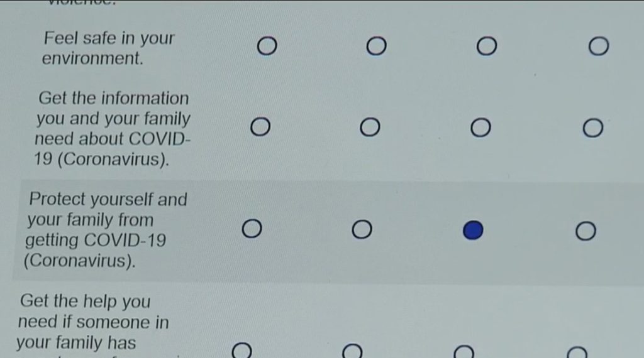The width and height of the screenshot is (644, 358).
Task: Pick third option for 'Get the help you need'
Action: point(464,352)
